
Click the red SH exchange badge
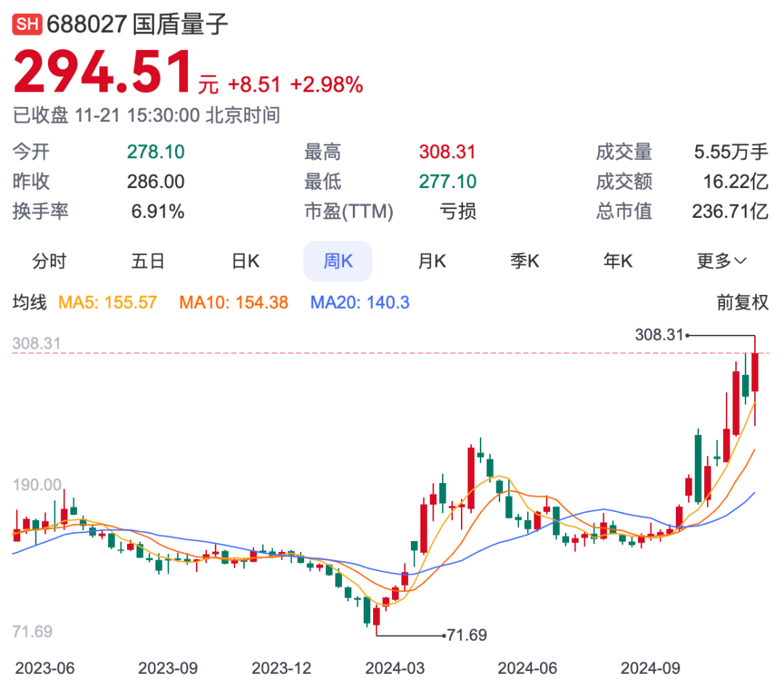[27, 24]
